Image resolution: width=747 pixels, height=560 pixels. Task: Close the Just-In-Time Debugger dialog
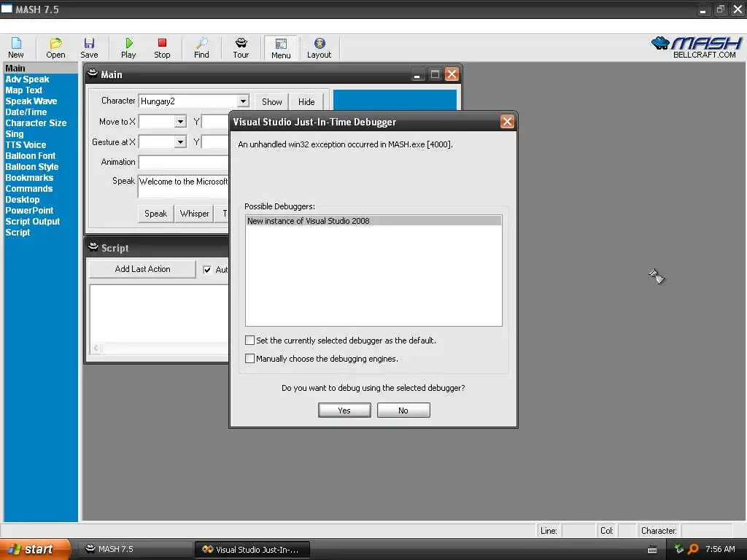coord(507,122)
